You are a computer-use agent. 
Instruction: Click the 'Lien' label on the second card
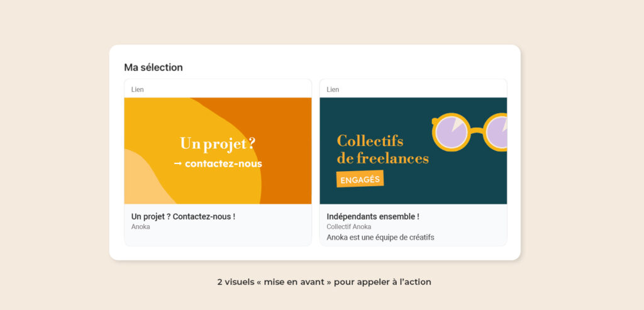pos(333,89)
